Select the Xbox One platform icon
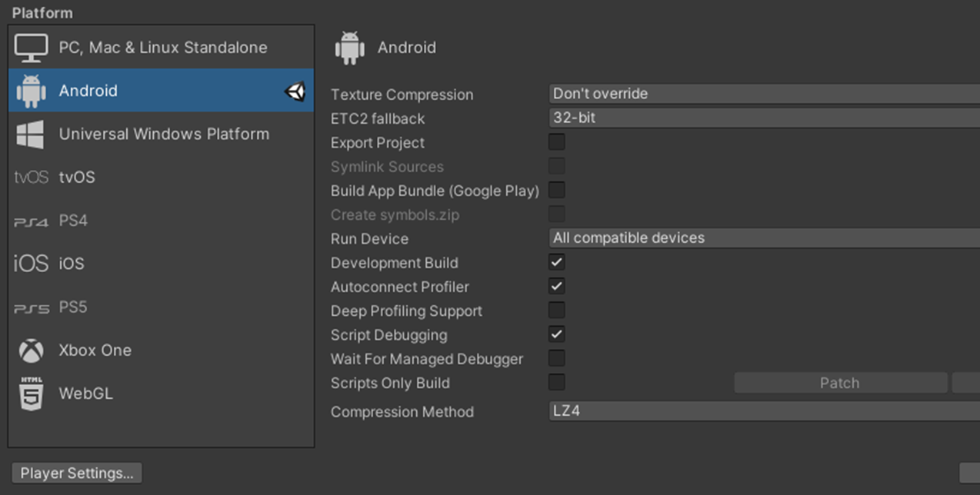Screen dimensions: 980x495 31,350
